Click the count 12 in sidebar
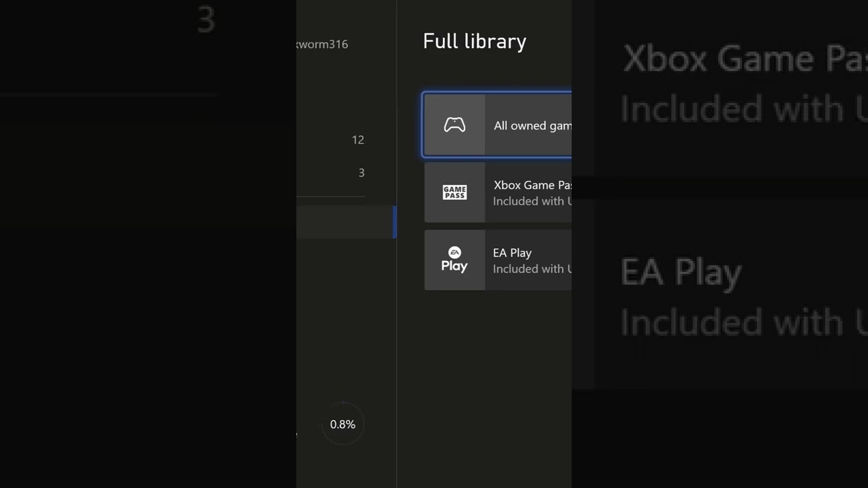This screenshot has height=488, width=868. tap(358, 140)
